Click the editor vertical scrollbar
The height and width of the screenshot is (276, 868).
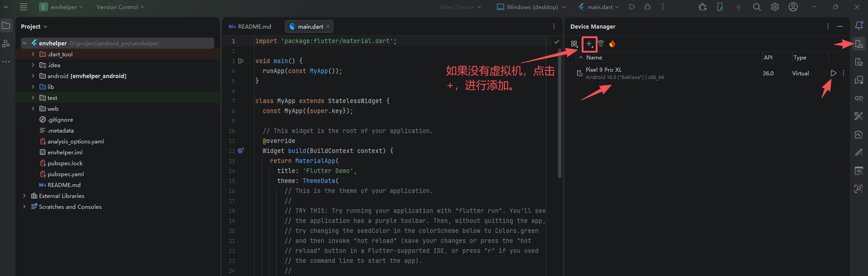point(559,113)
